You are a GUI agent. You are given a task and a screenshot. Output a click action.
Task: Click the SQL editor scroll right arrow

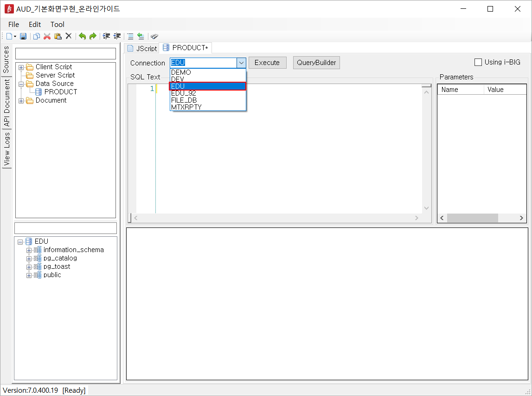(417, 218)
